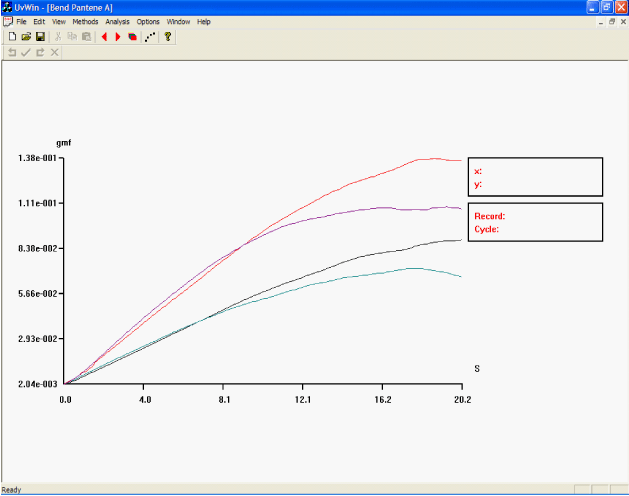Click the Open folder toolbar icon
The width and height of the screenshot is (629, 496).
(26, 36)
